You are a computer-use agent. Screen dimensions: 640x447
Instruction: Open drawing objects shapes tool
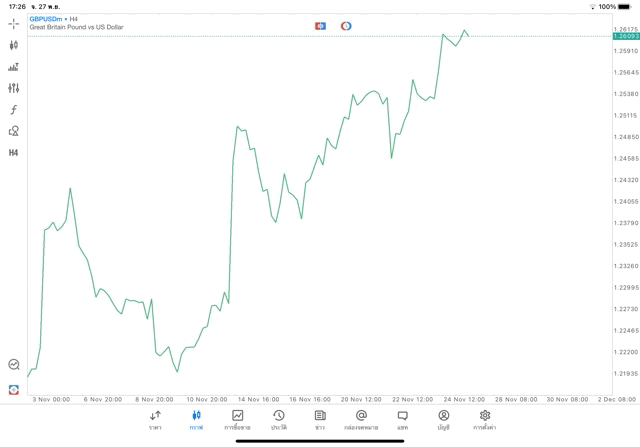click(14, 131)
